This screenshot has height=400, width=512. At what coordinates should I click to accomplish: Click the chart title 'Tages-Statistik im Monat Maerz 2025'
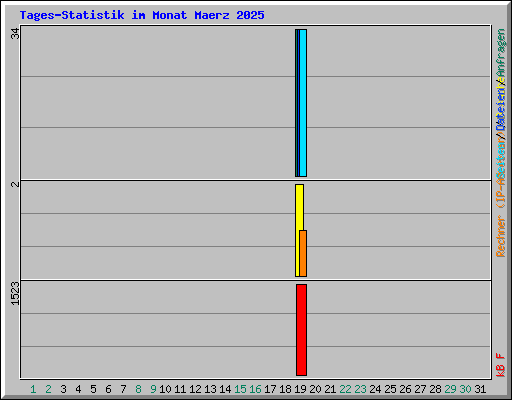[x=142, y=15]
